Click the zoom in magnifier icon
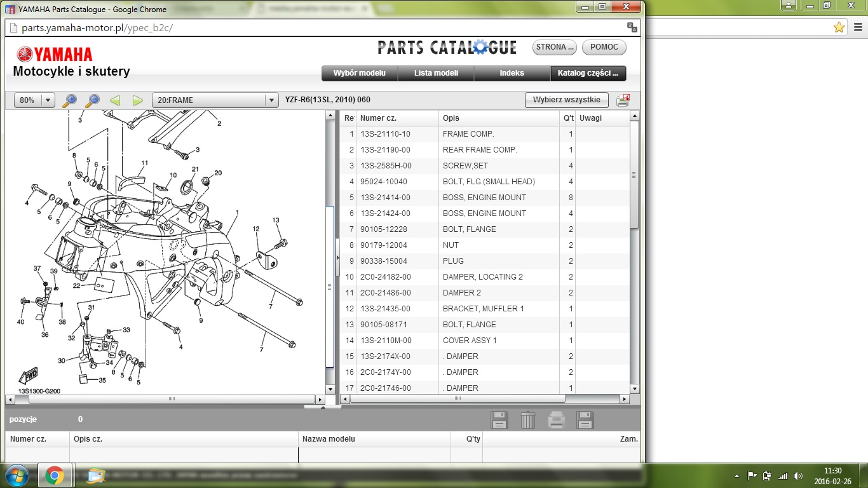Viewport: 868px width, 488px height. [x=70, y=100]
